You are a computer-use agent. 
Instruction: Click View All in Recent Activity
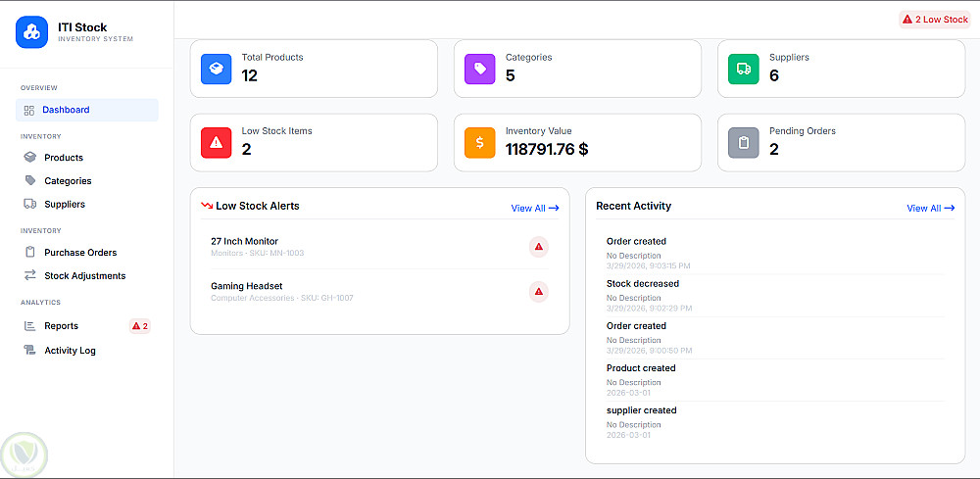(930, 208)
